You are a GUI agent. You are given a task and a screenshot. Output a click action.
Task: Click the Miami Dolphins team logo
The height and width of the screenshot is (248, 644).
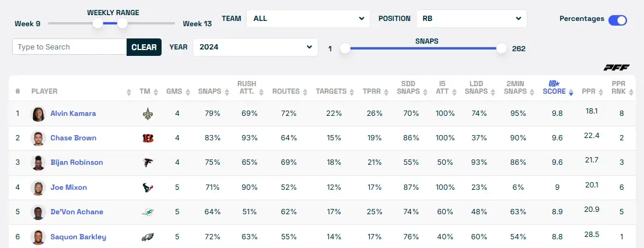click(x=147, y=212)
